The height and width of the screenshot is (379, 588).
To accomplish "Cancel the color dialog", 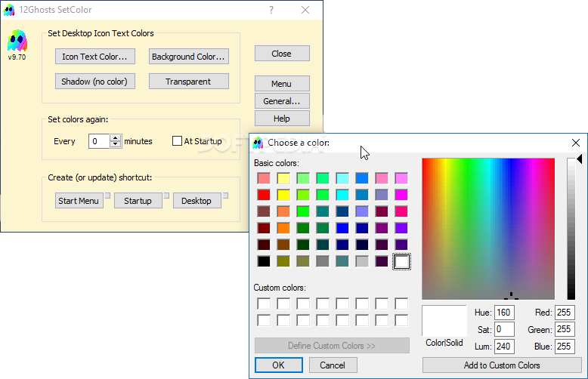I will (x=333, y=365).
